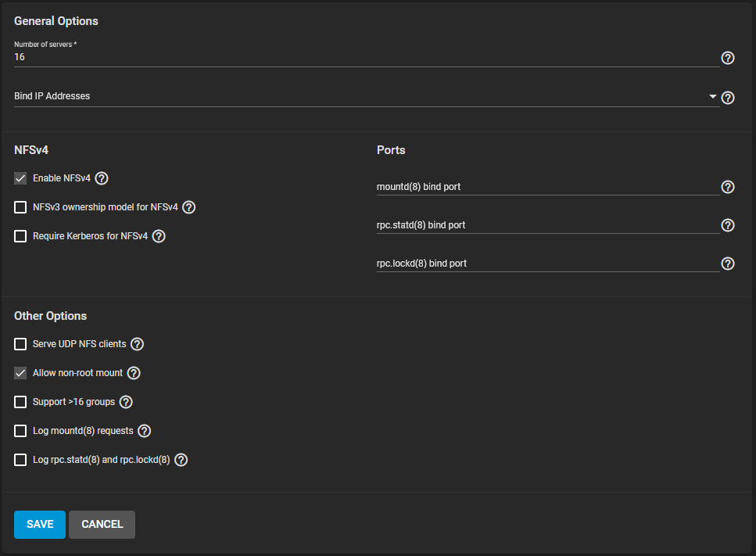Click the Number of servers input field
The image size is (756, 556).
tap(366, 58)
